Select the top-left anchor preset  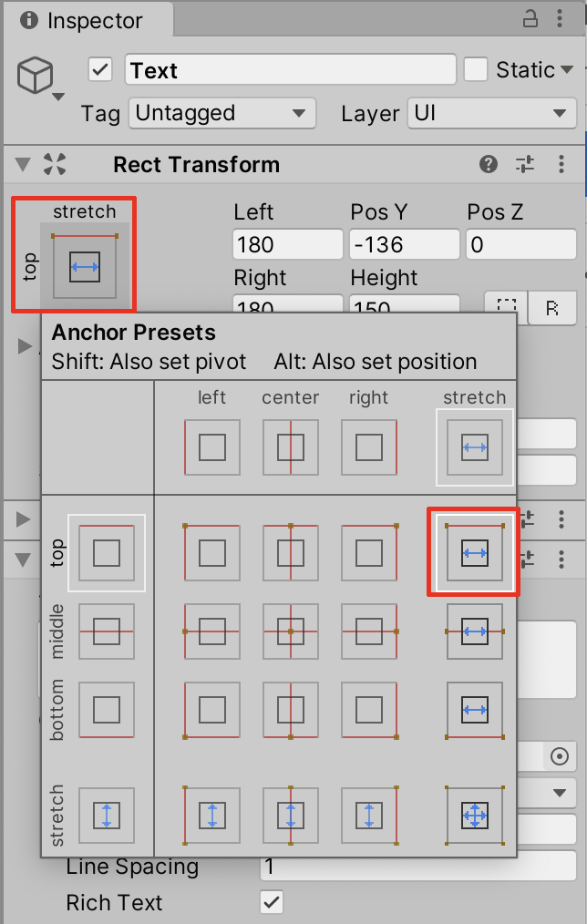[x=212, y=552]
